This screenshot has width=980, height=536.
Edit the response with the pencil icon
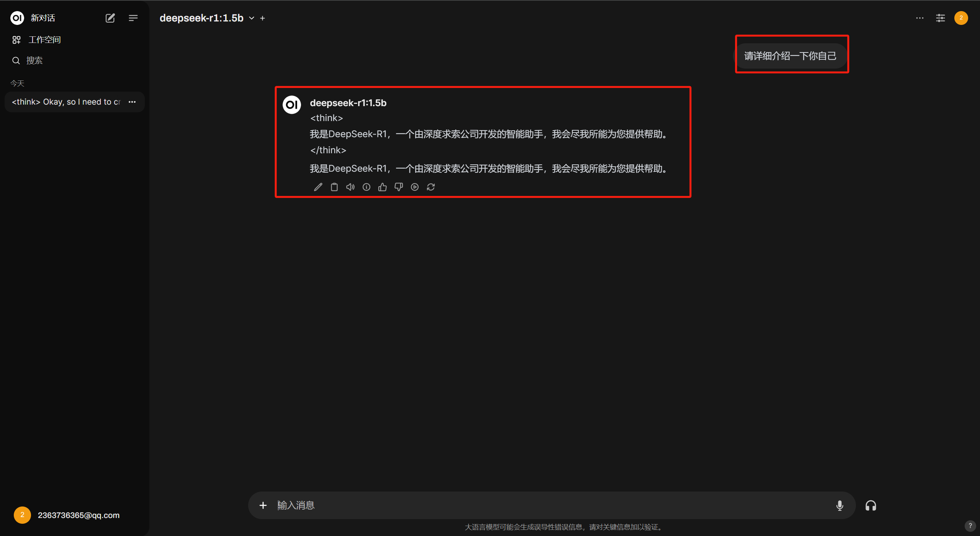pyautogui.click(x=318, y=187)
